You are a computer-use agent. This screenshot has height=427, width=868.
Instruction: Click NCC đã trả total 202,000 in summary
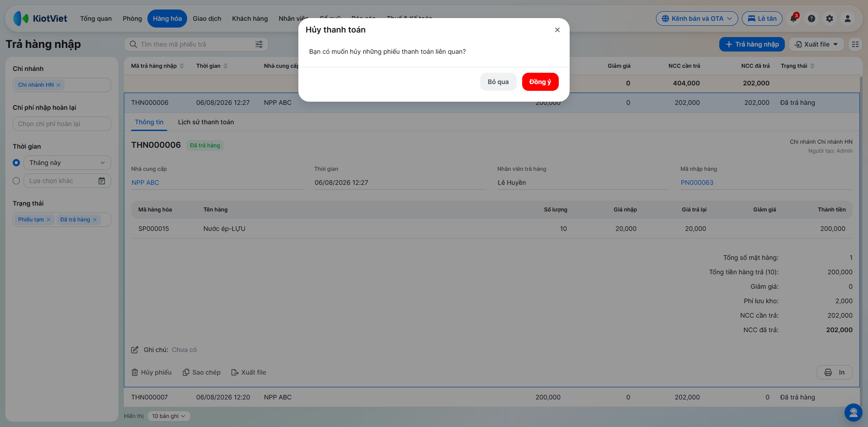pyautogui.click(x=839, y=330)
